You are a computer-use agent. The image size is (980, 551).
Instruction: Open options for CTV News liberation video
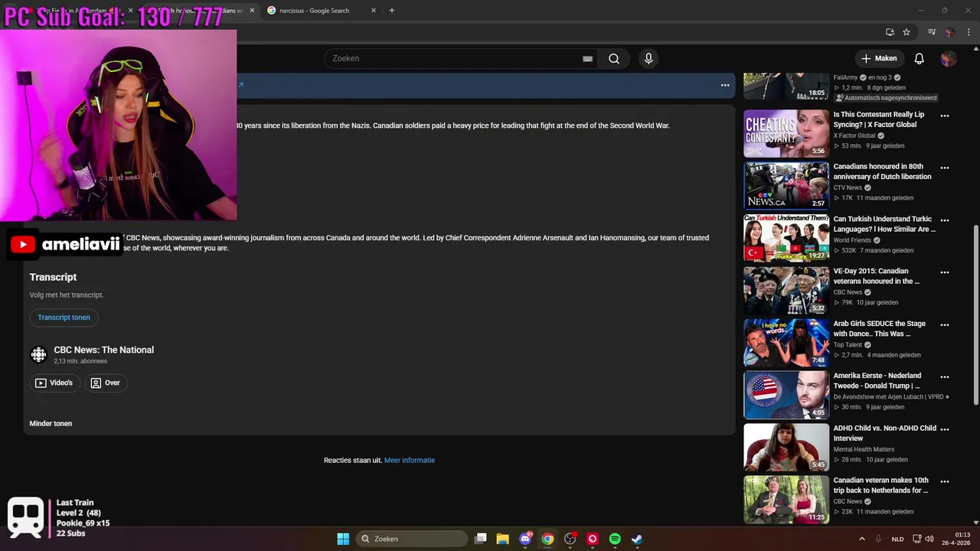tap(945, 168)
